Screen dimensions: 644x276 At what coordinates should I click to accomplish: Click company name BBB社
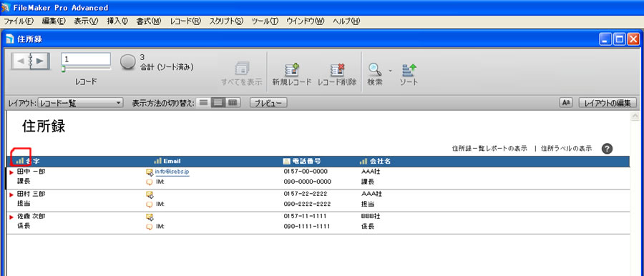(371, 217)
